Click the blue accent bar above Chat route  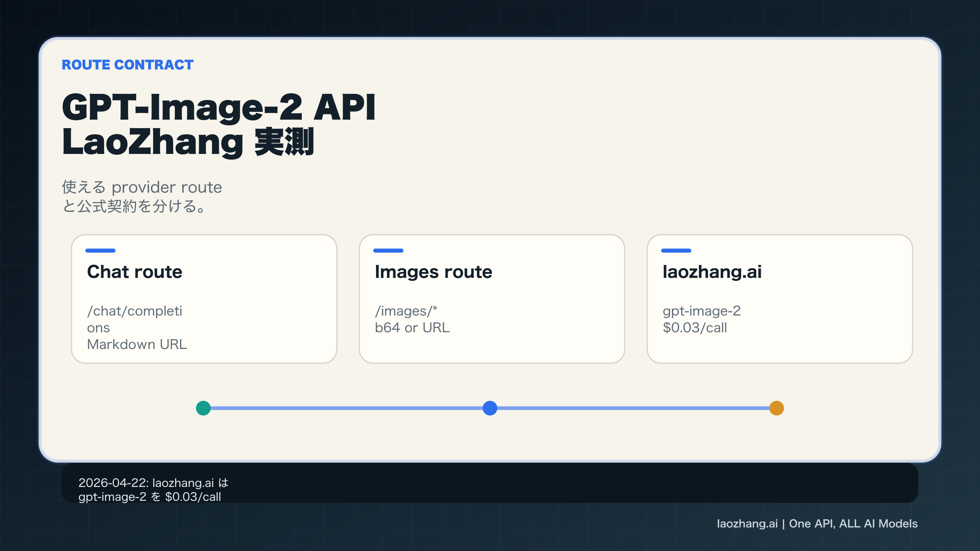click(x=101, y=251)
